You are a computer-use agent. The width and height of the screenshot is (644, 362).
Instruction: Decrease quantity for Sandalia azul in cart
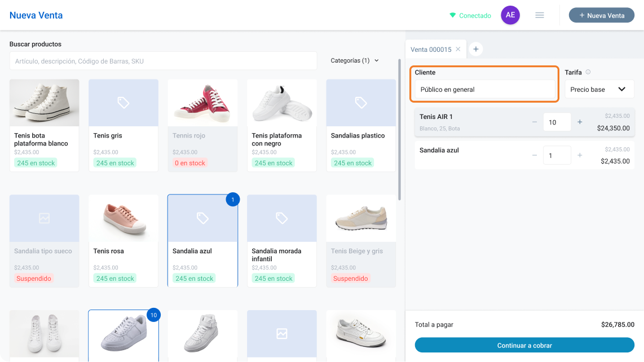tap(535, 155)
